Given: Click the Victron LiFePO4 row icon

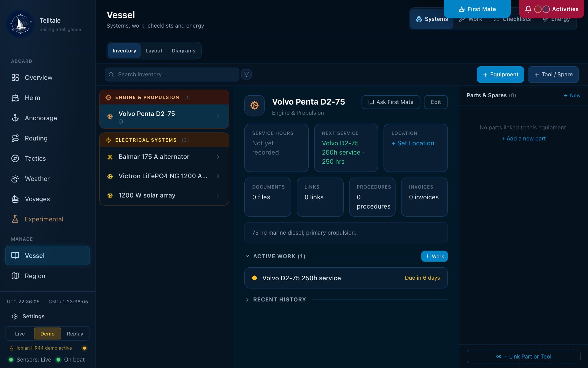Looking at the screenshot, I should click(110, 176).
